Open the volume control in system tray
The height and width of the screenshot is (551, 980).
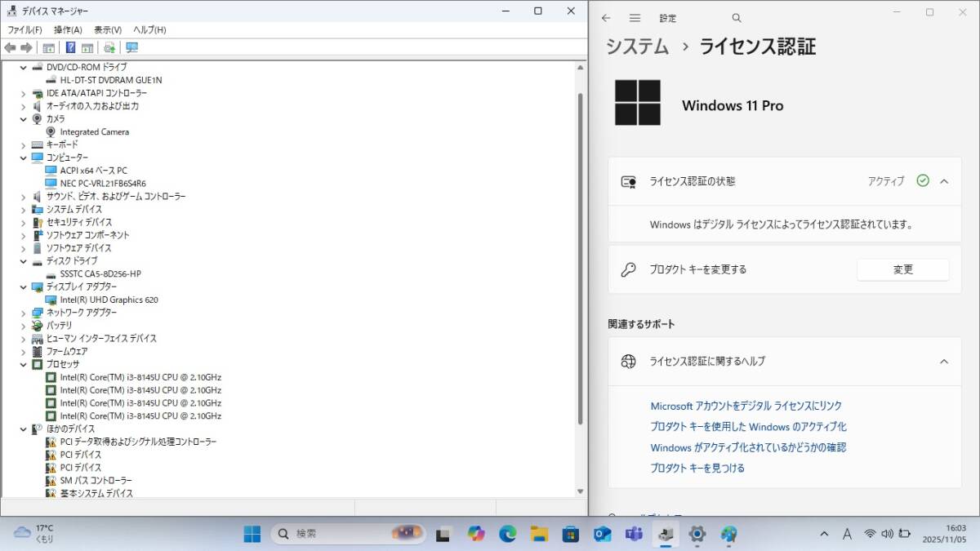pyautogui.click(x=887, y=534)
